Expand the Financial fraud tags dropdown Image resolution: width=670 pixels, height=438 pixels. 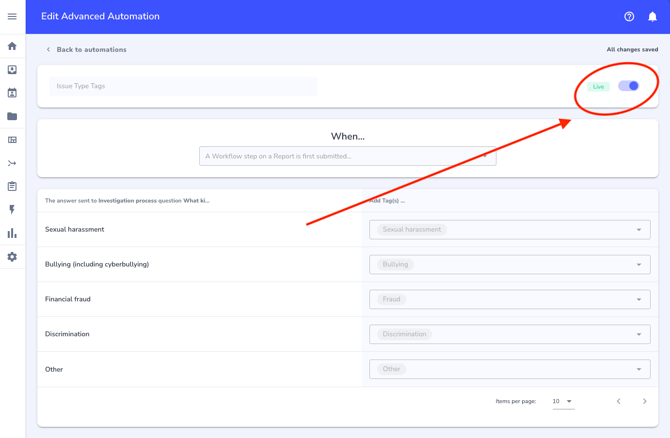click(x=639, y=300)
